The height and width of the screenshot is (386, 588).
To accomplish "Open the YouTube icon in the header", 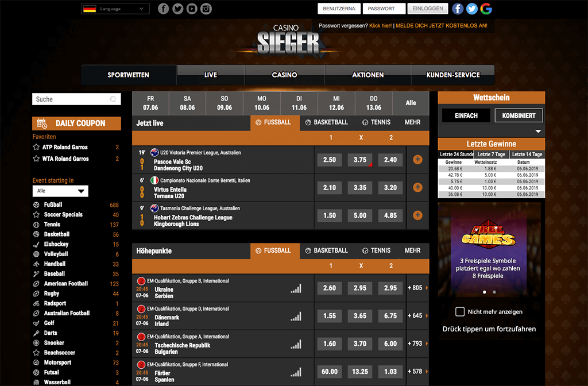I will click(x=192, y=8).
